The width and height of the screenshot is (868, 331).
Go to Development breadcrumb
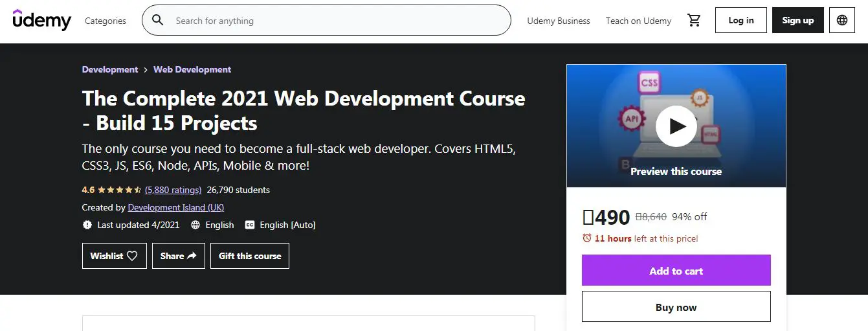click(x=110, y=69)
